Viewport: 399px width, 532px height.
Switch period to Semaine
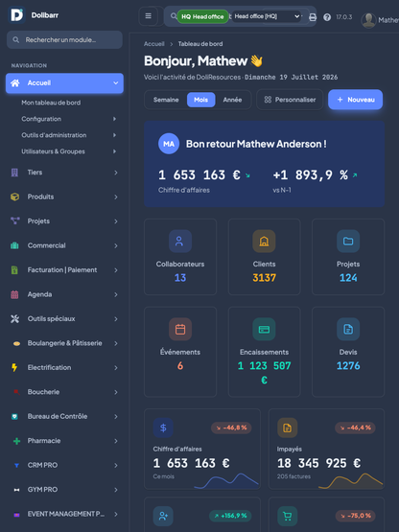coord(166,100)
